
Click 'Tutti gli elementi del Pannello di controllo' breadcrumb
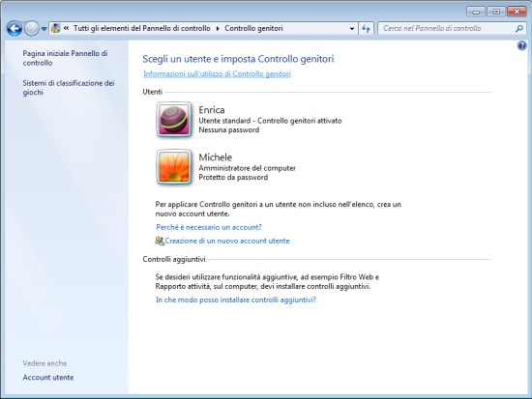142,28
